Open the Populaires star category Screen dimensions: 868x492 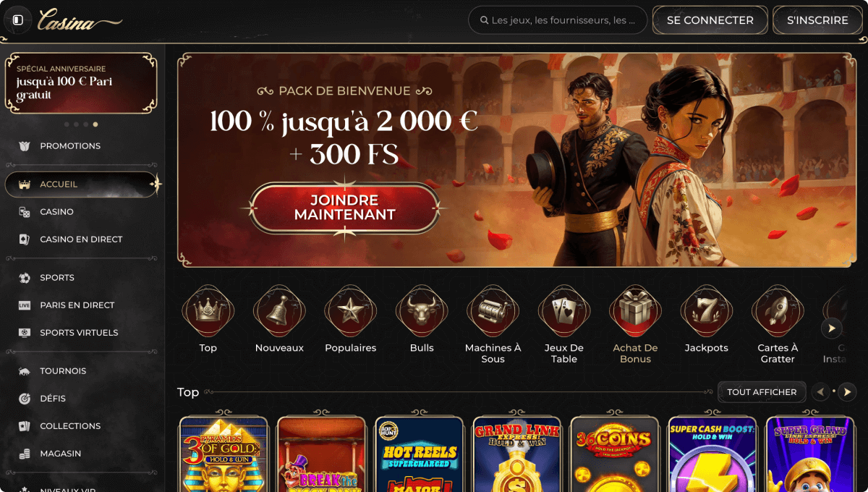(351, 311)
